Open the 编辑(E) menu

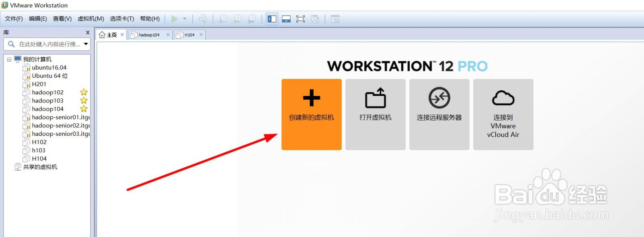tap(38, 19)
